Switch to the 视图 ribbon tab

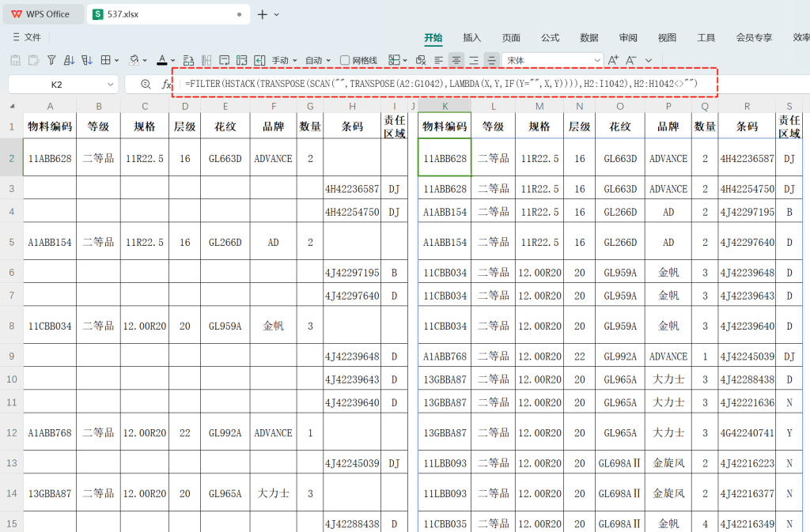[x=667, y=38]
